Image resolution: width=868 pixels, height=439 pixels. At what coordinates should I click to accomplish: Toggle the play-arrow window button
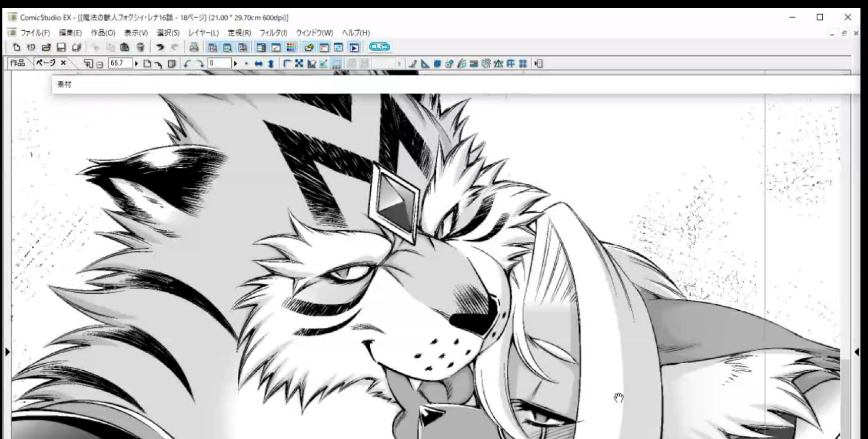(354, 48)
